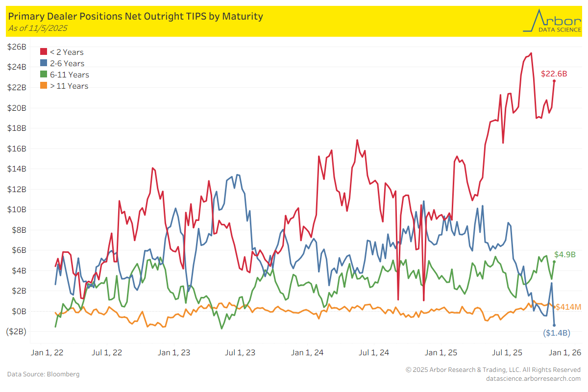
Task: Select the '< 2 Years' legend label
Action: pos(67,52)
